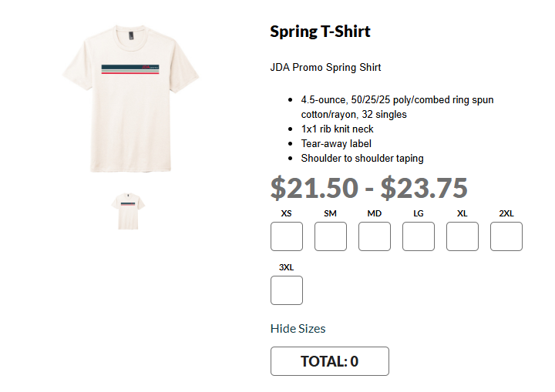
Task: Click the $21.50 - $23.75 price range
Action: click(x=368, y=188)
